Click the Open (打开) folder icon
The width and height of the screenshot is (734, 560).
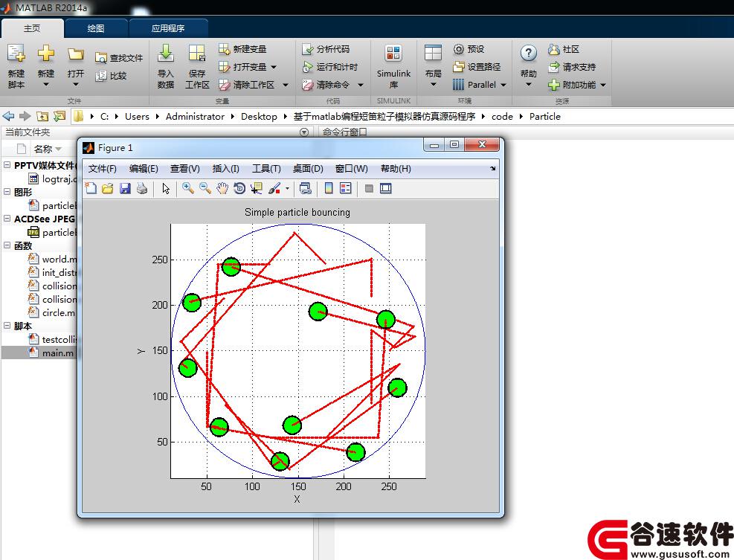75,54
